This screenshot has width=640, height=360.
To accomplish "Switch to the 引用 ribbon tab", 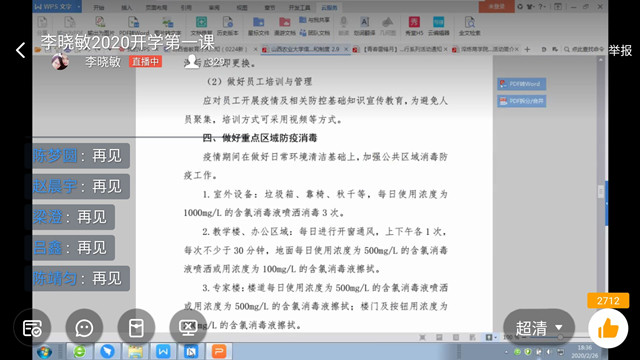I will point(186,7).
